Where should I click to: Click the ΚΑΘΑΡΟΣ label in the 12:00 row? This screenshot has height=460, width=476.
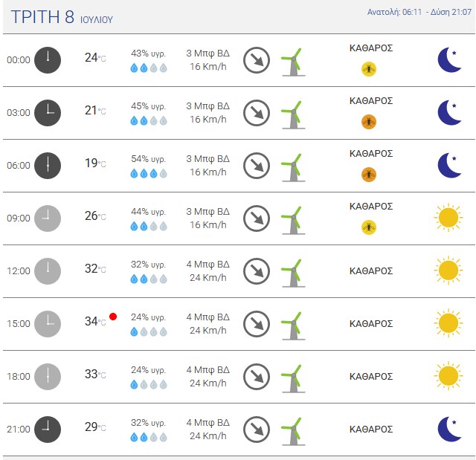tap(370, 271)
